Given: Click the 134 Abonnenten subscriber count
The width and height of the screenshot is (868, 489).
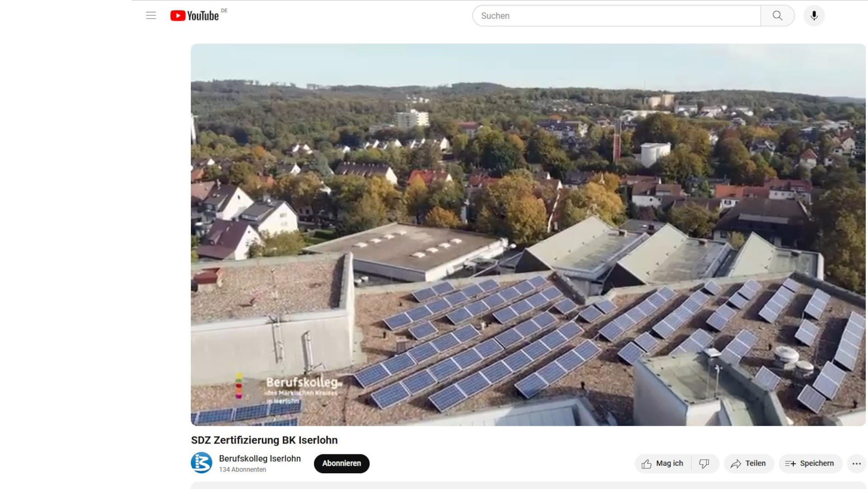Looking at the screenshot, I should pos(242,470).
